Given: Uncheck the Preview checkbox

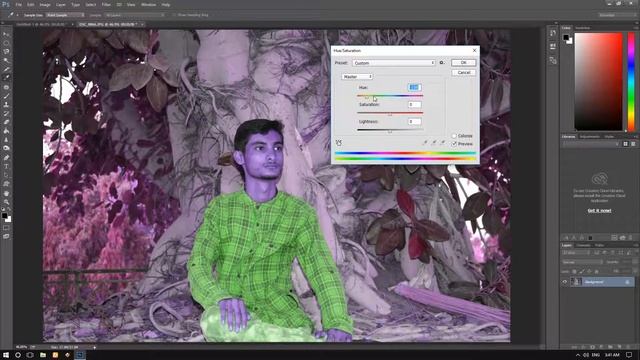Looking at the screenshot, I should tap(454, 144).
